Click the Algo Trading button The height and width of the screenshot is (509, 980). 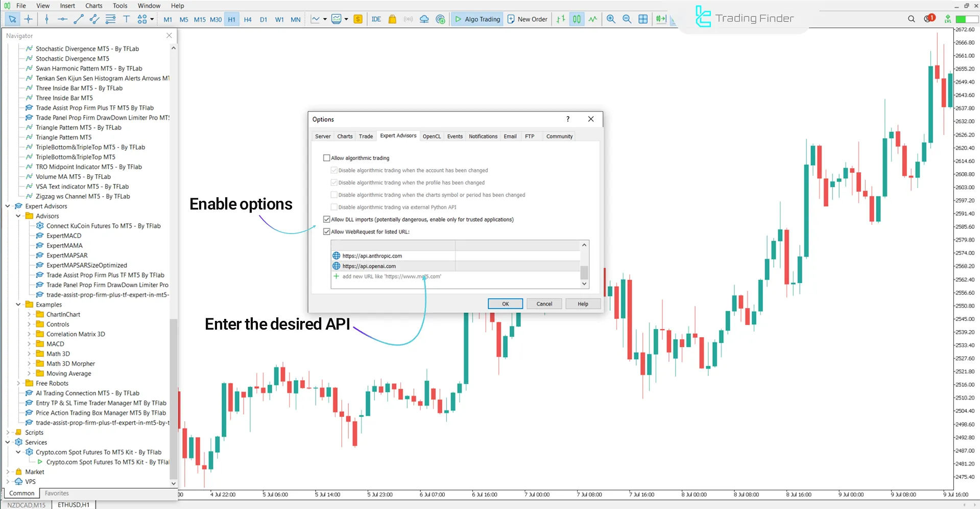click(477, 19)
